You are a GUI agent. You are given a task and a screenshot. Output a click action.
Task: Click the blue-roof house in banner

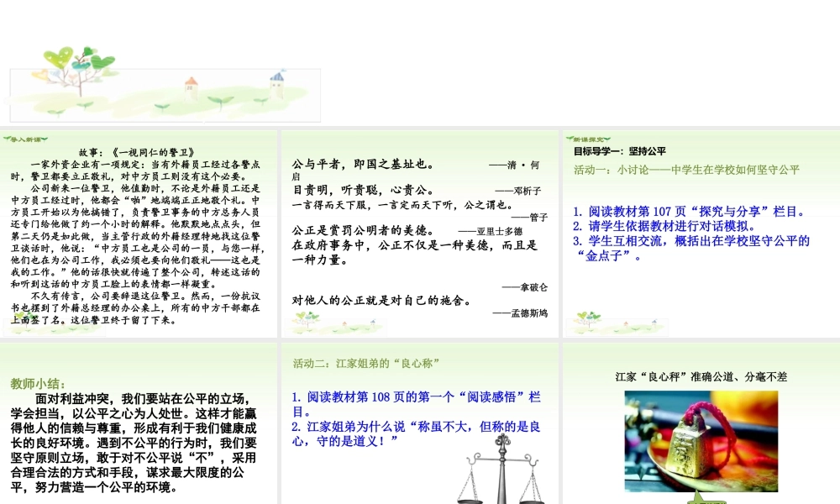276,83
